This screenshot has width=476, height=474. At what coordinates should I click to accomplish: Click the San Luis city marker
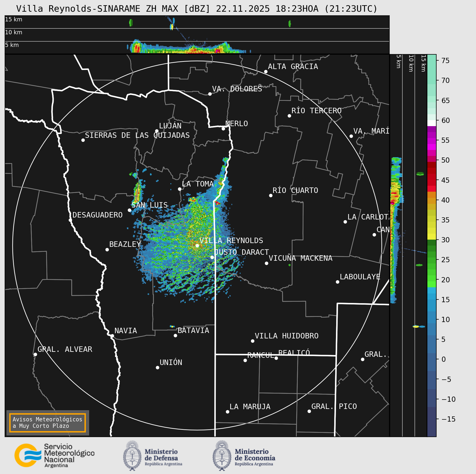coord(129,210)
